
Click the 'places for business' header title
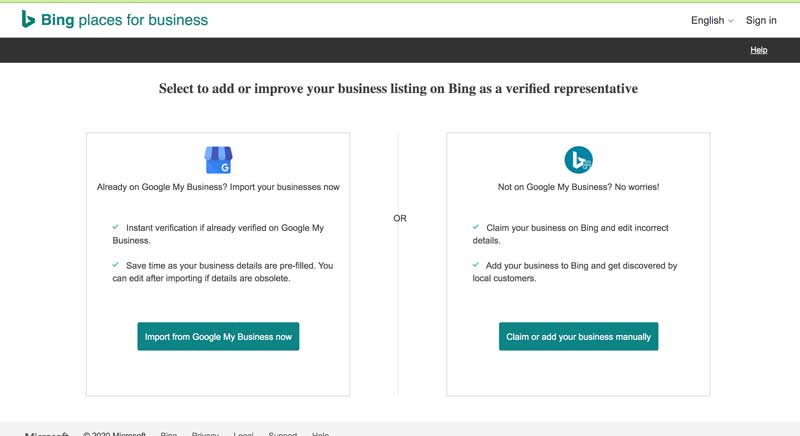click(143, 20)
